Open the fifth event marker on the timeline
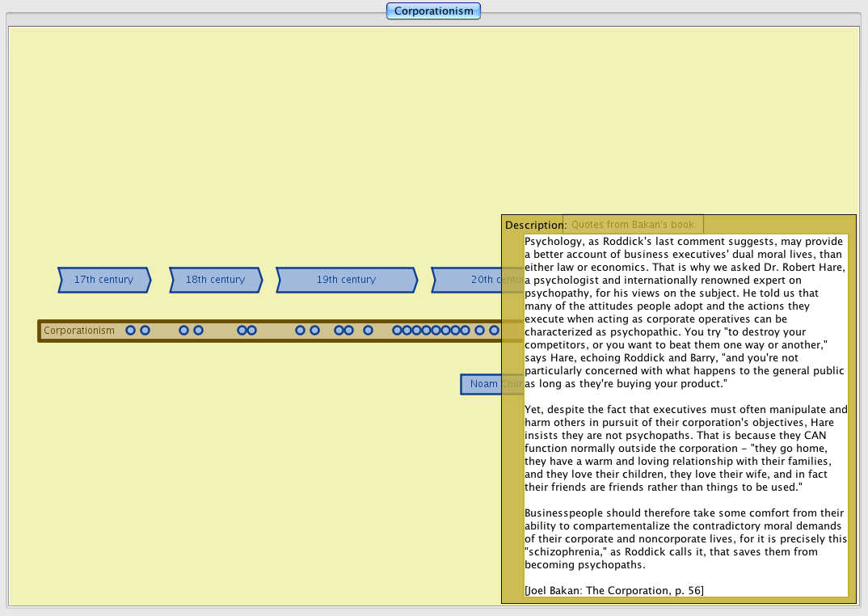 (x=242, y=331)
